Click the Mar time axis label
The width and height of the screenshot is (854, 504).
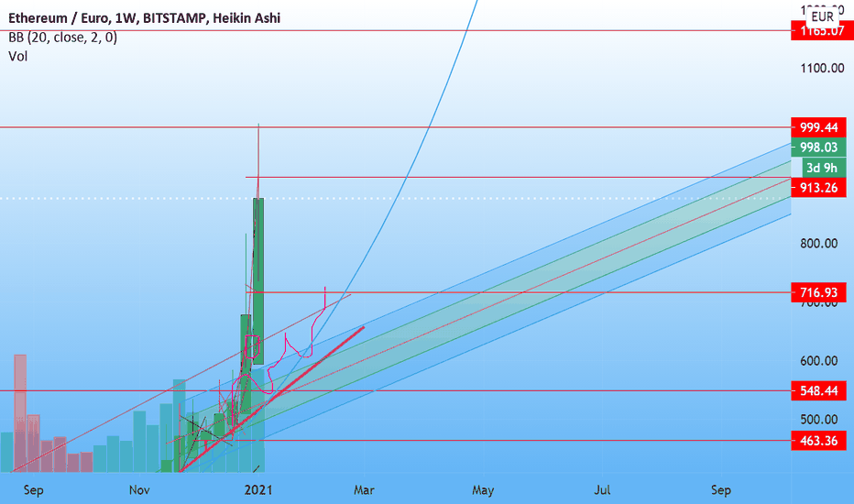point(364,490)
